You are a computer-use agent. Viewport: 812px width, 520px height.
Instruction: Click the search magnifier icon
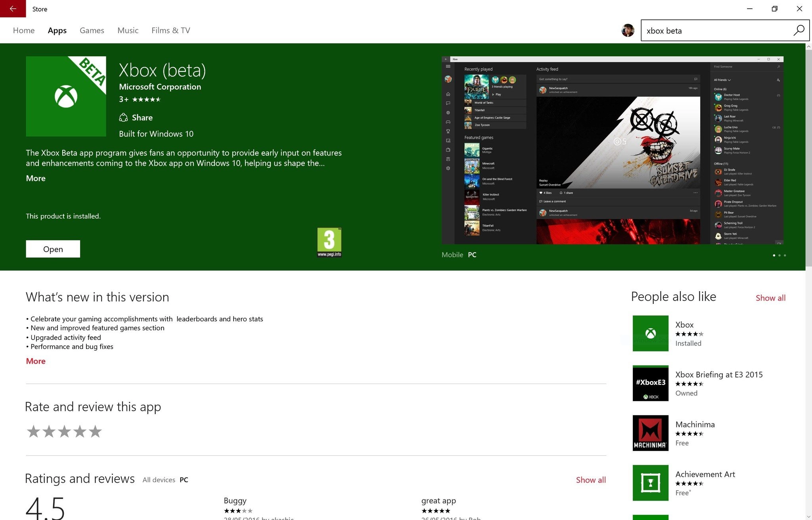coord(799,31)
